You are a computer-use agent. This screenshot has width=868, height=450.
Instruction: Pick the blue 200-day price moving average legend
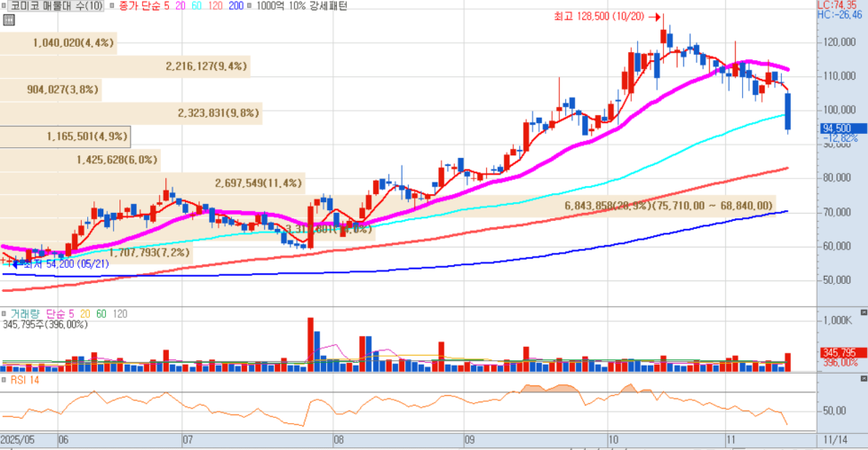(235, 6)
